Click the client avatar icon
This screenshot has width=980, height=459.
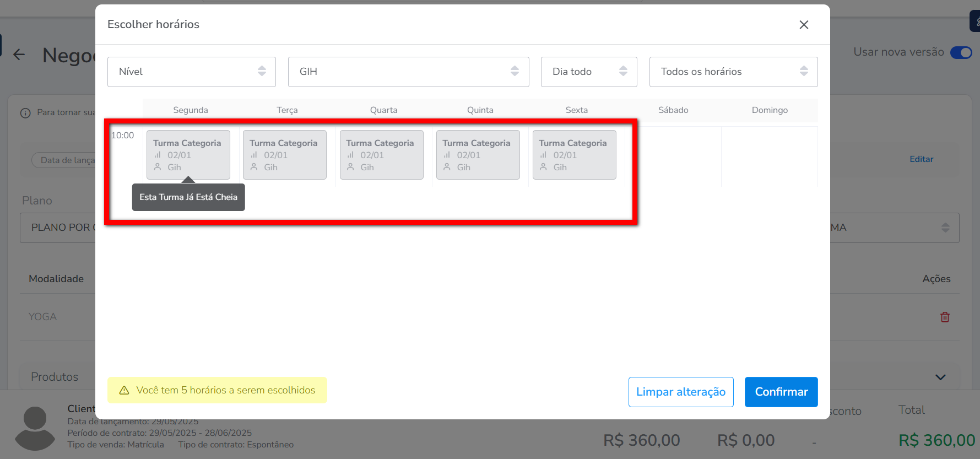pos(35,428)
